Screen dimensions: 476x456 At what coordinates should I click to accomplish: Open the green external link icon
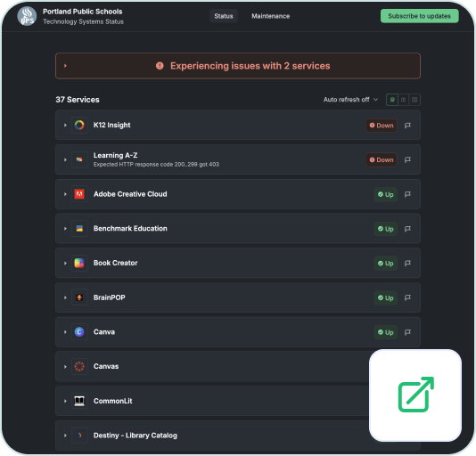pyautogui.click(x=416, y=395)
